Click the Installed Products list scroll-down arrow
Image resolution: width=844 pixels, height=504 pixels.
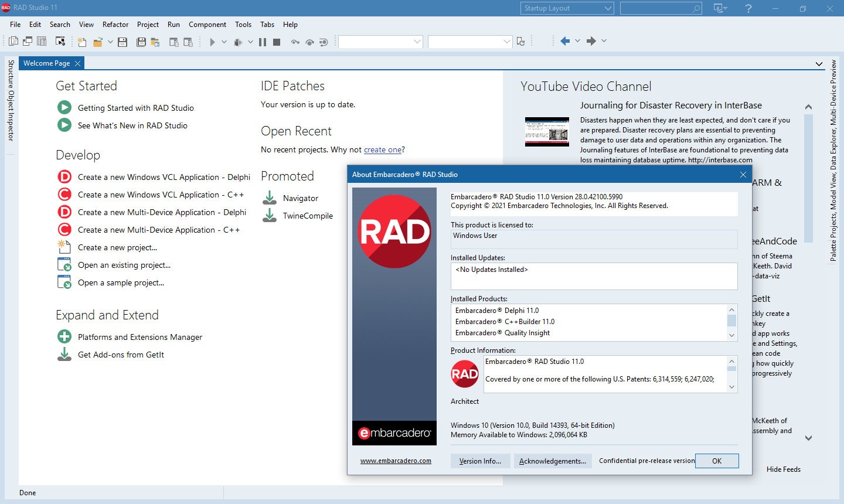pos(731,335)
